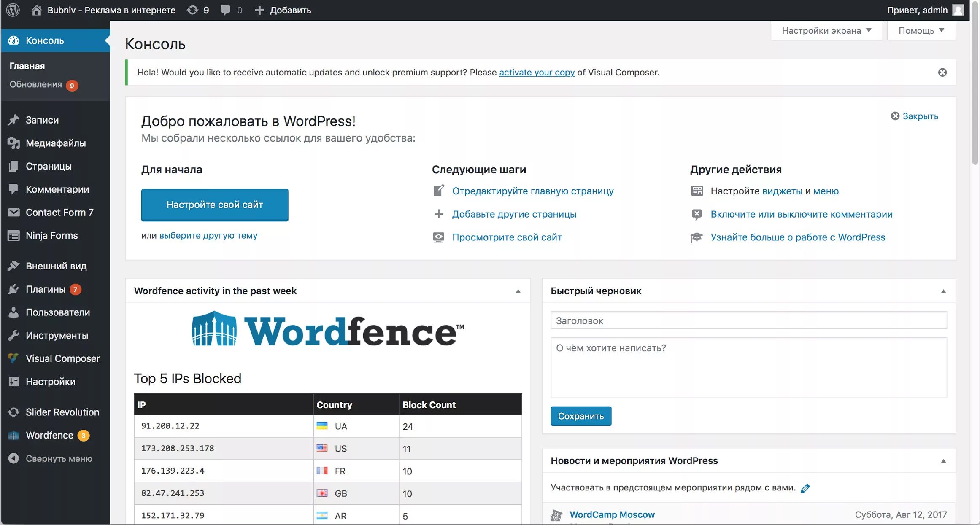Click the Wordfence shield icon in sidebar
980x525 pixels.
pyautogui.click(x=13, y=435)
